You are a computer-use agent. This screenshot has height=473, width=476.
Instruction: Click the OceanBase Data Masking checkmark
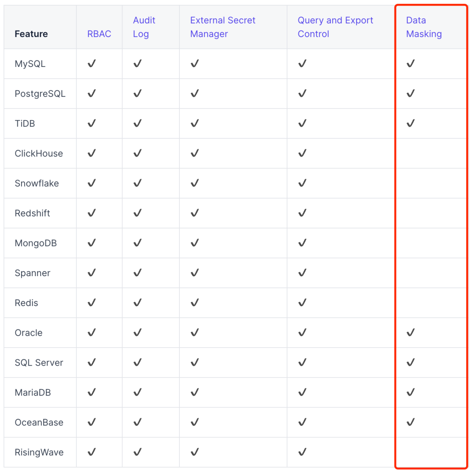point(411,422)
